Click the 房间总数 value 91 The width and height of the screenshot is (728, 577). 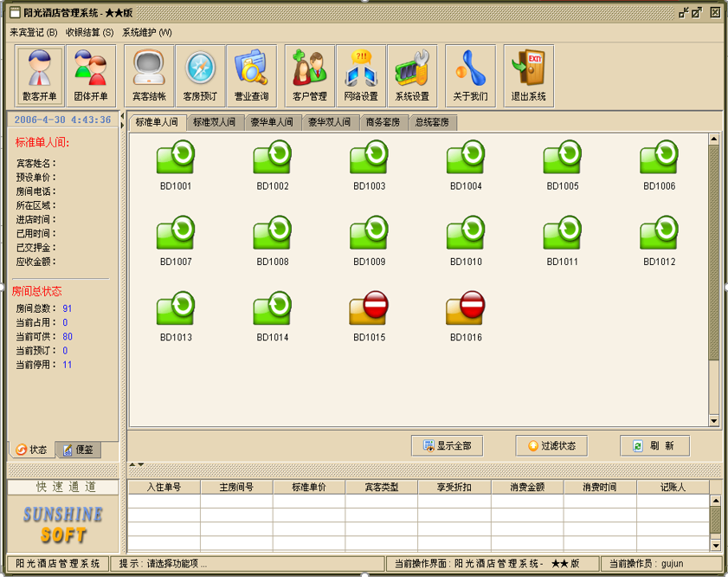pos(68,308)
